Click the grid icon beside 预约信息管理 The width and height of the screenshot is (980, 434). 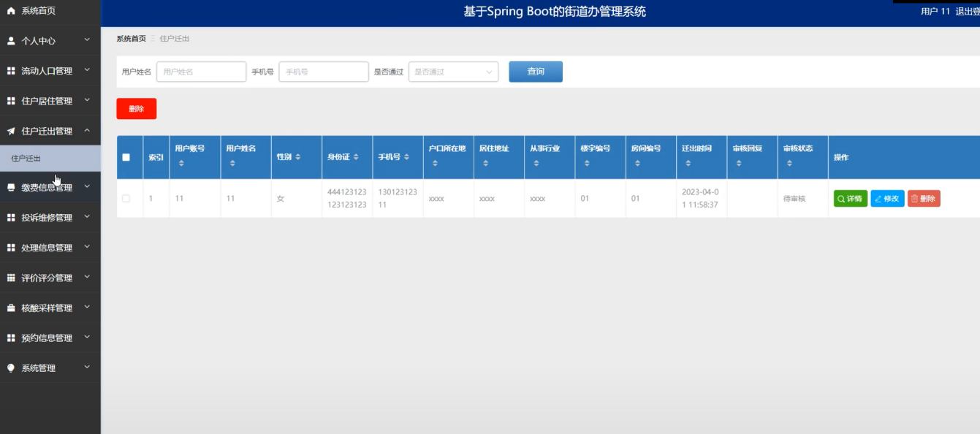(10, 338)
